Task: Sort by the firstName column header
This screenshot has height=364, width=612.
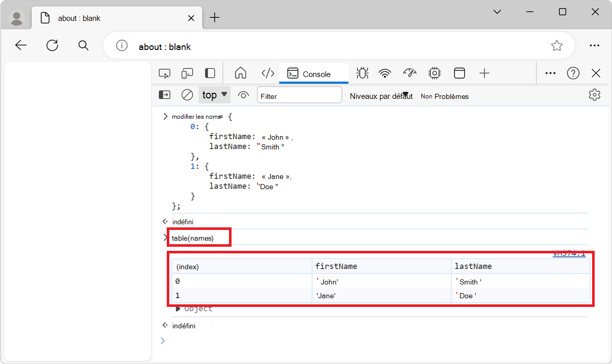Action: point(381,266)
